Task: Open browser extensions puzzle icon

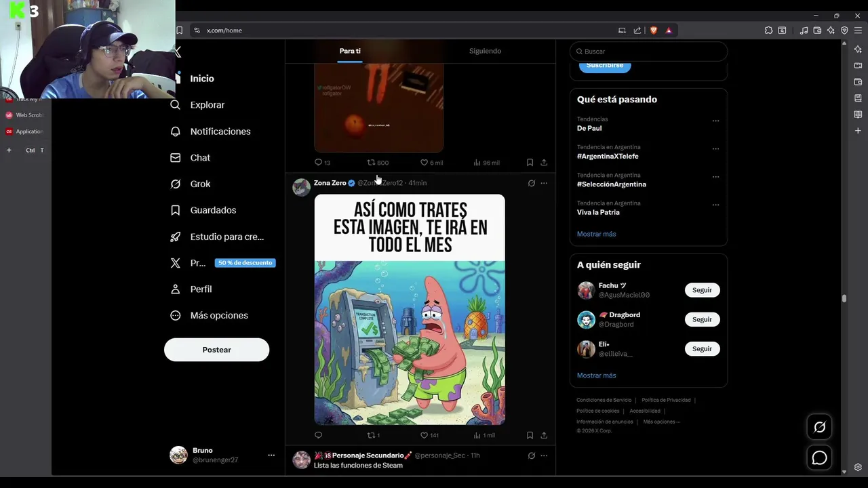Action: tap(768, 30)
